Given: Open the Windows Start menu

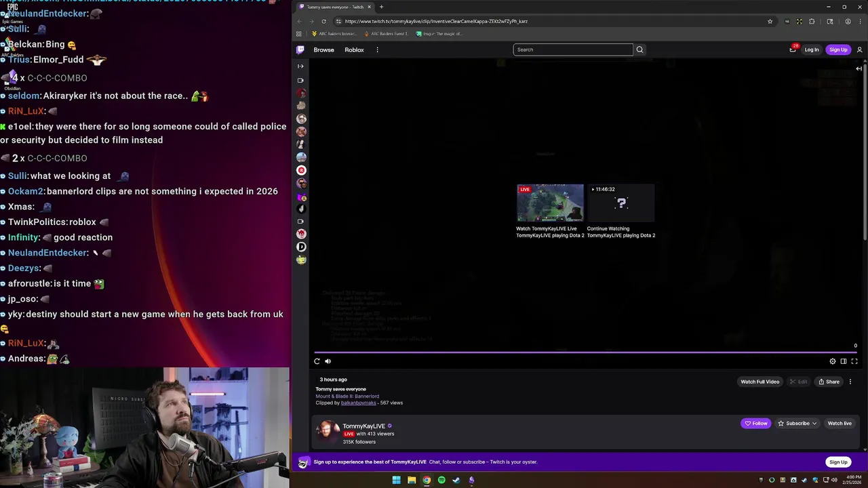Looking at the screenshot, I should coord(396,480).
